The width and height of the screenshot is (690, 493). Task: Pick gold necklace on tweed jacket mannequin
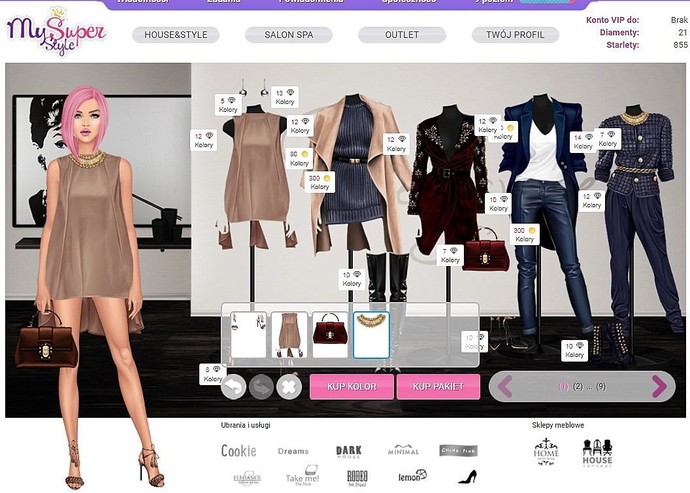[634, 118]
